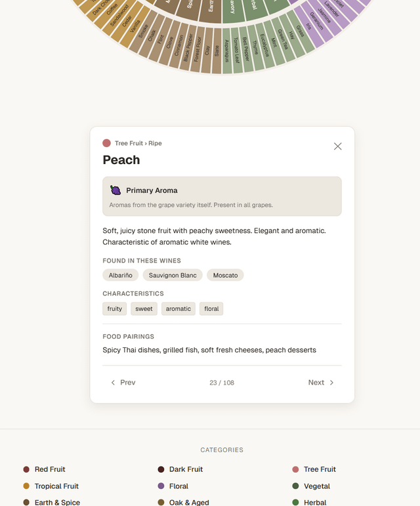Select the Tree Fruit category in legend
The image size is (420, 506).
tap(320, 469)
